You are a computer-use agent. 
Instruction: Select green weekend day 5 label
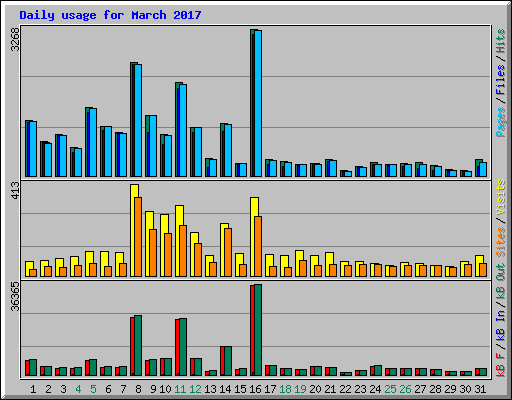tap(93, 389)
